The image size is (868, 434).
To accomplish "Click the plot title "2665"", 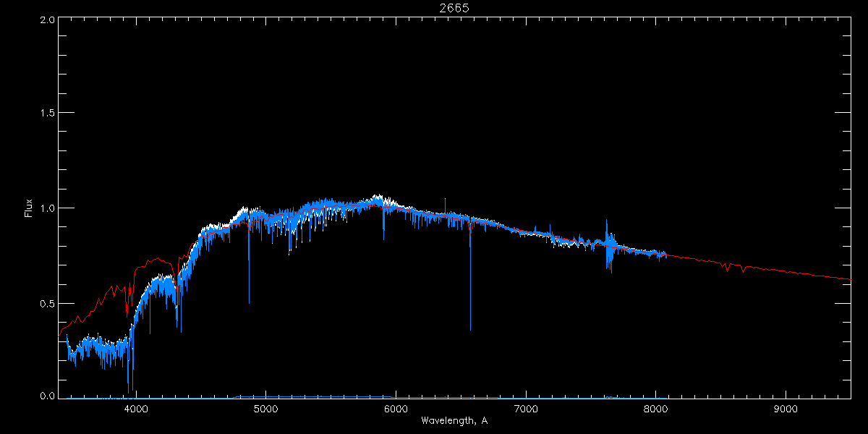I will (454, 8).
